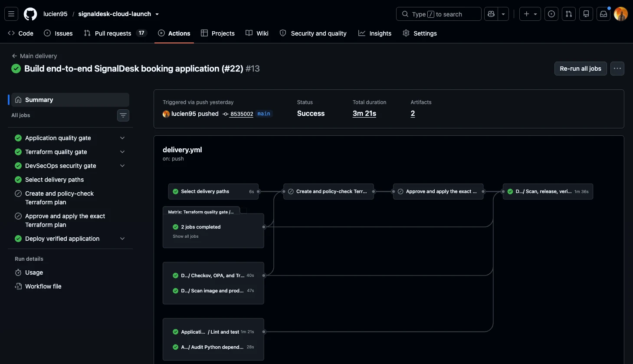Screen dimensions: 633x364
Task: Open the Copilot chat icon
Action: pyautogui.click(x=491, y=14)
